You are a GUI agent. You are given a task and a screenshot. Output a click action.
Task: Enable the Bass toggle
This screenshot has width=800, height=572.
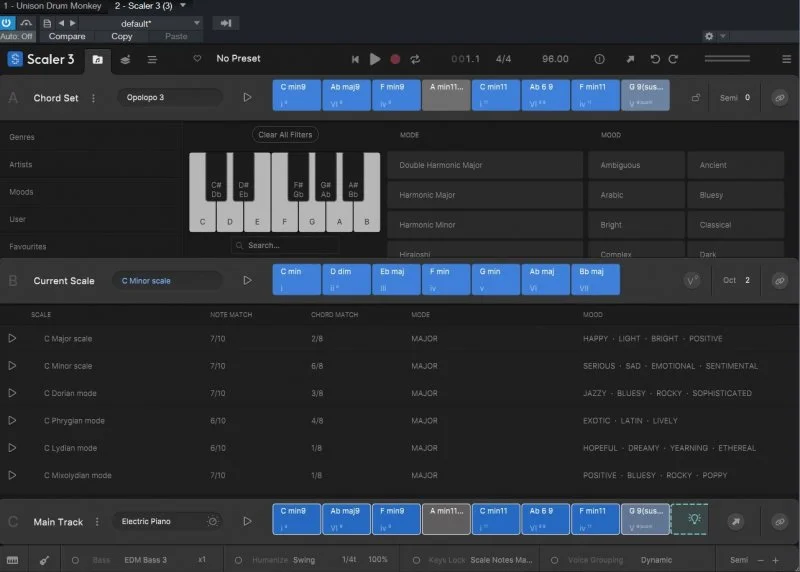coord(75,560)
